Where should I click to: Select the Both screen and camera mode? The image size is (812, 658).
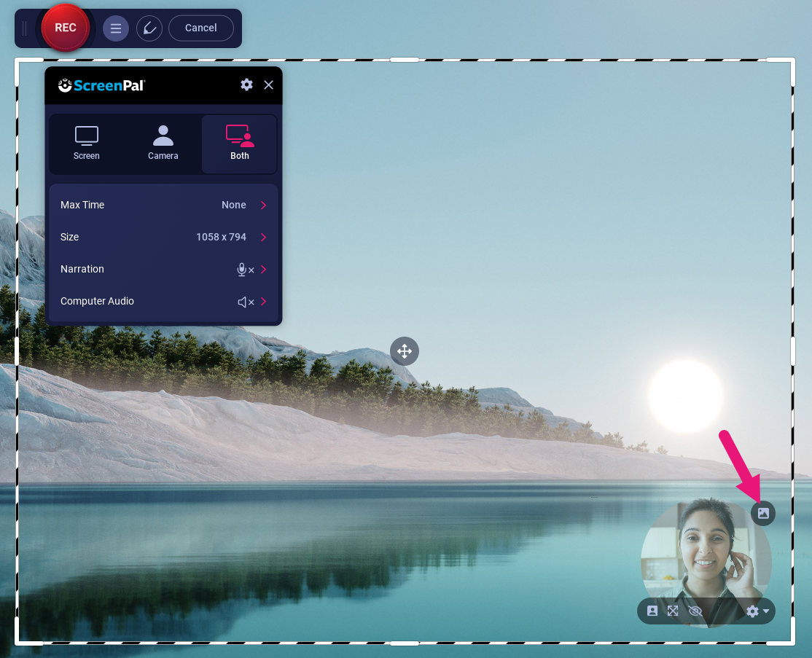239,144
